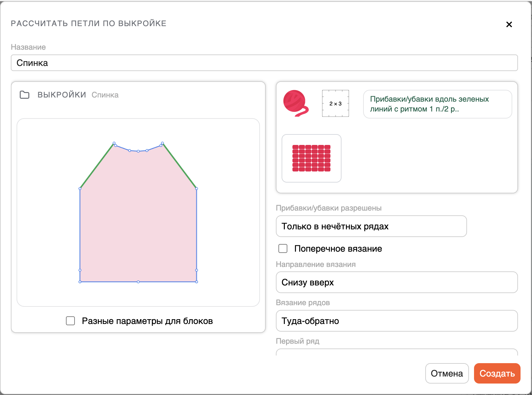Click the folder icon beside ВЫКРОЙКИ
This screenshot has height=395, width=532.
pos(25,95)
